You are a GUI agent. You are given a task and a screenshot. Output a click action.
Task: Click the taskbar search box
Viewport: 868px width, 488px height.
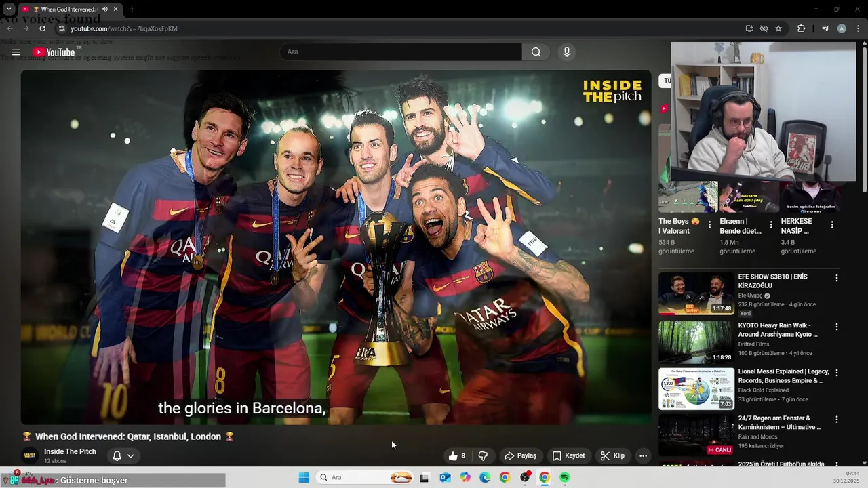366,477
